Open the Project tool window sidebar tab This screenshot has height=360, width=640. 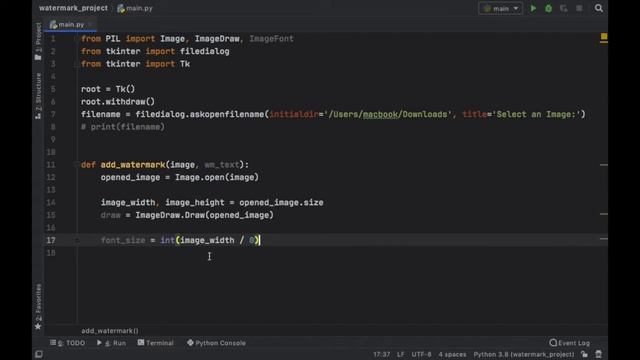point(38,41)
